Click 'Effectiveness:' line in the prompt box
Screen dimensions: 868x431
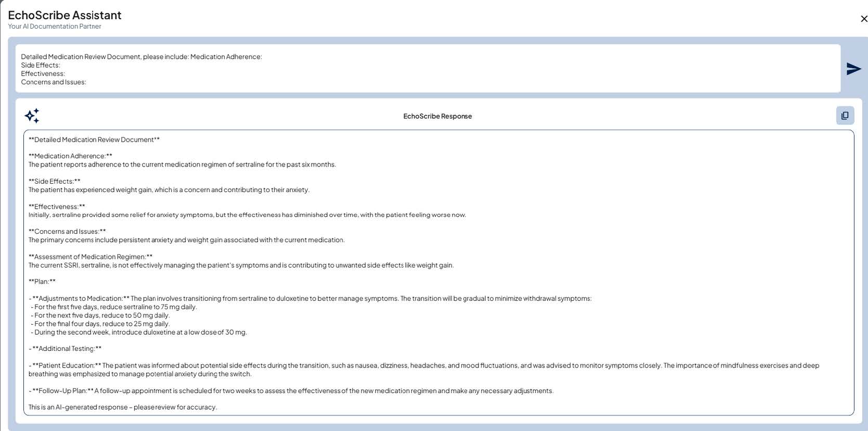(x=43, y=74)
